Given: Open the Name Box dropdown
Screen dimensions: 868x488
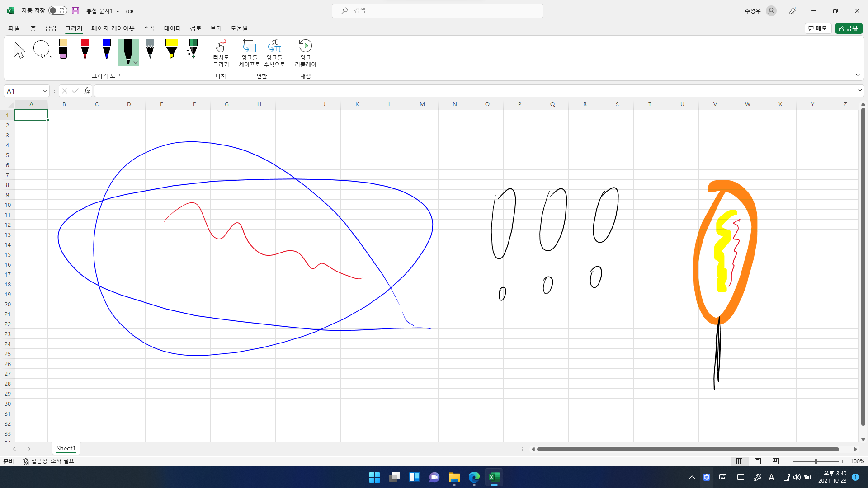Looking at the screenshot, I should pyautogui.click(x=44, y=91).
